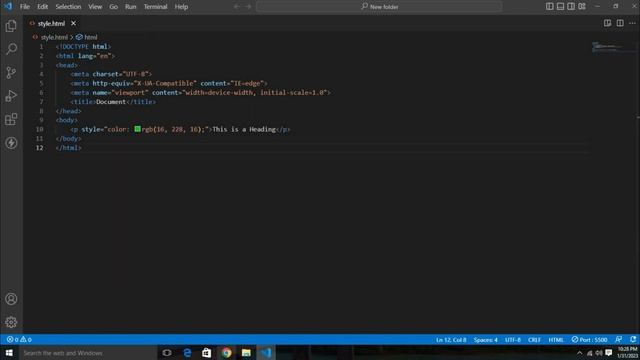The image size is (640, 360).
Task: Show hidden system tray icons
Action: point(579,353)
